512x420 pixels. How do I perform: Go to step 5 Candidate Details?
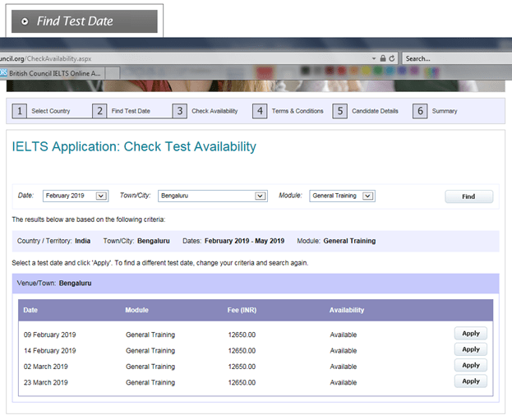click(x=366, y=111)
